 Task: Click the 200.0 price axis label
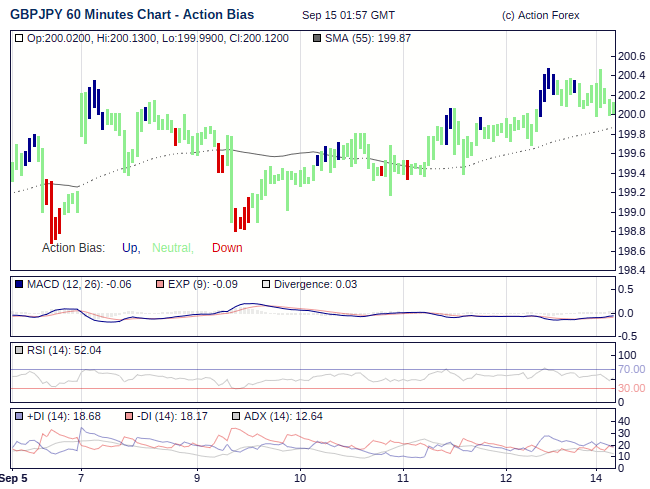(631, 115)
